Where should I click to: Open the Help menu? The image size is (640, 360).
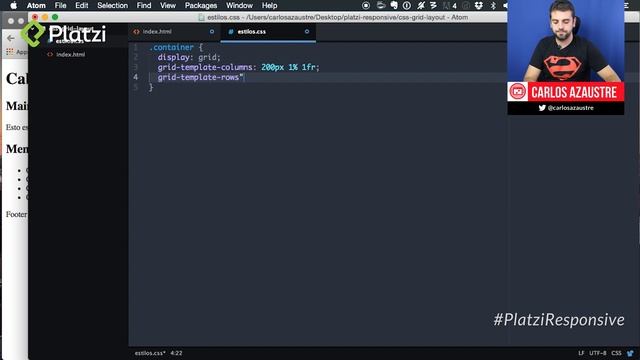click(x=269, y=5)
